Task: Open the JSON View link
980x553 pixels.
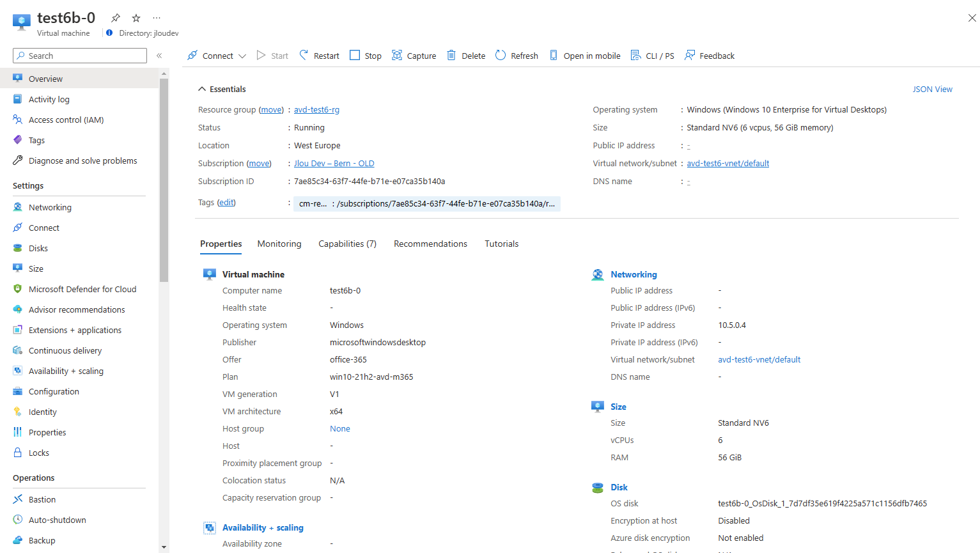Action: 932,89
